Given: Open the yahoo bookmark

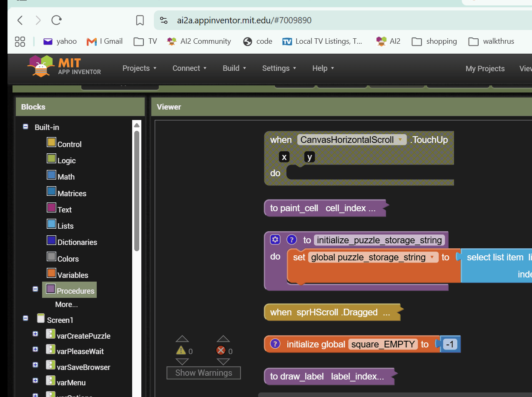Looking at the screenshot, I should 60,41.
